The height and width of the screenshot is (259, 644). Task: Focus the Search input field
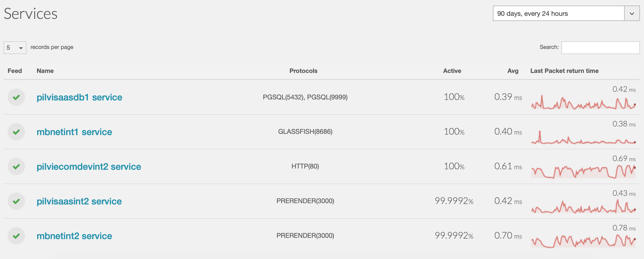point(600,48)
